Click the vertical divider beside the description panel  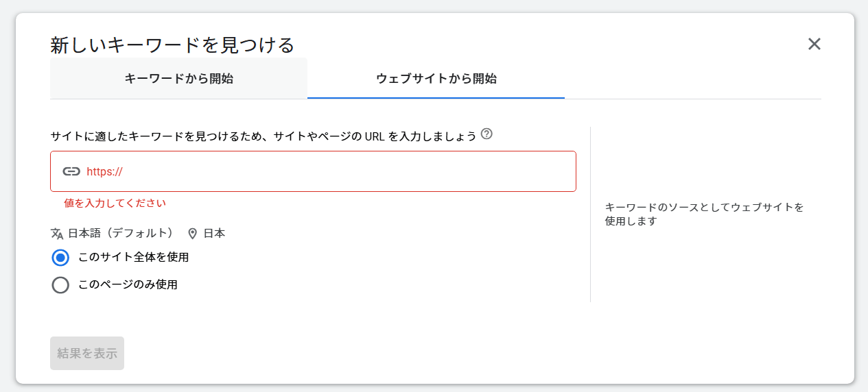click(x=590, y=214)
